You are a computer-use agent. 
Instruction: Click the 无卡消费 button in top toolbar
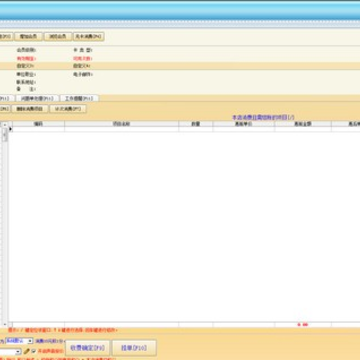click(89, 37)
